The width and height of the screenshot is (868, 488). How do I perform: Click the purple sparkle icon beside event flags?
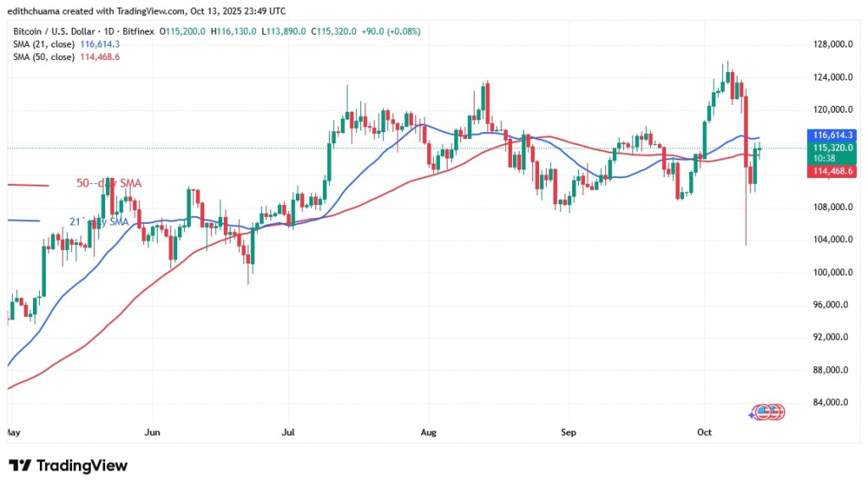pos(752,413)
